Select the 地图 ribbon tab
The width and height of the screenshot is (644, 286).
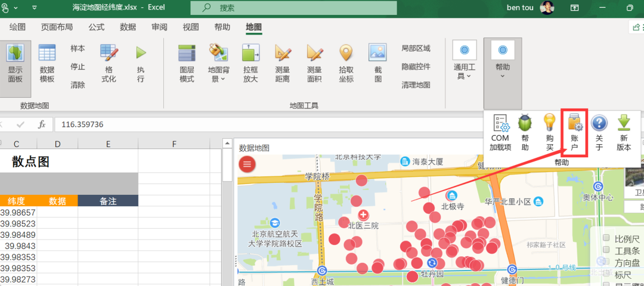click(254, 27)
